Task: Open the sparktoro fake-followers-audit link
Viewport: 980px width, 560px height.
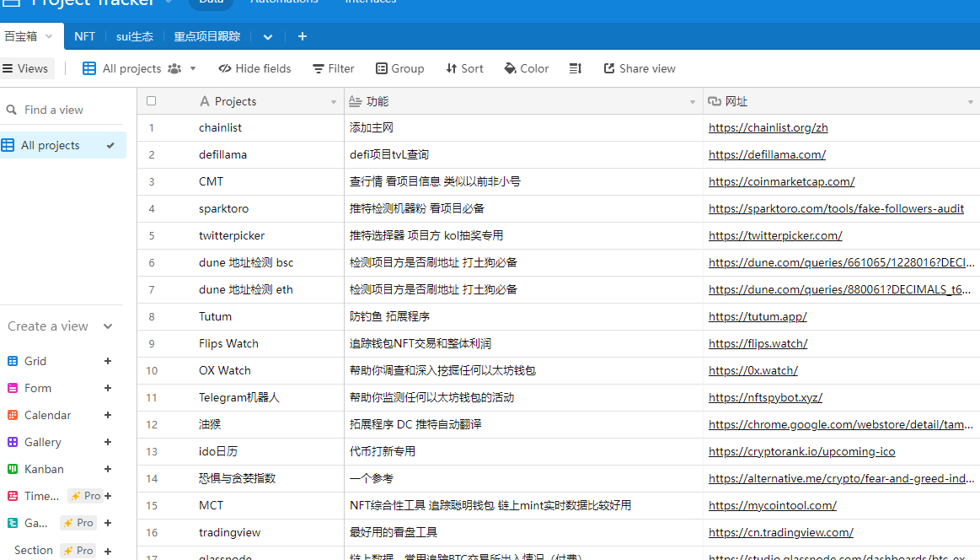Action: [x=836, y=208]
